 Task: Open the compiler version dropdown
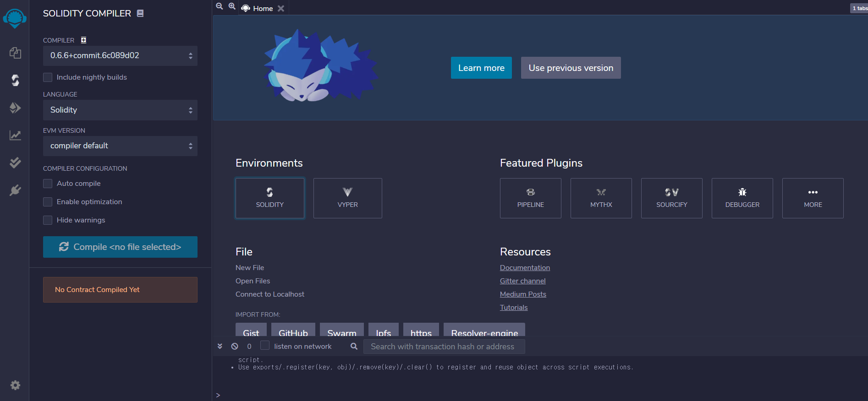[120, 56]
